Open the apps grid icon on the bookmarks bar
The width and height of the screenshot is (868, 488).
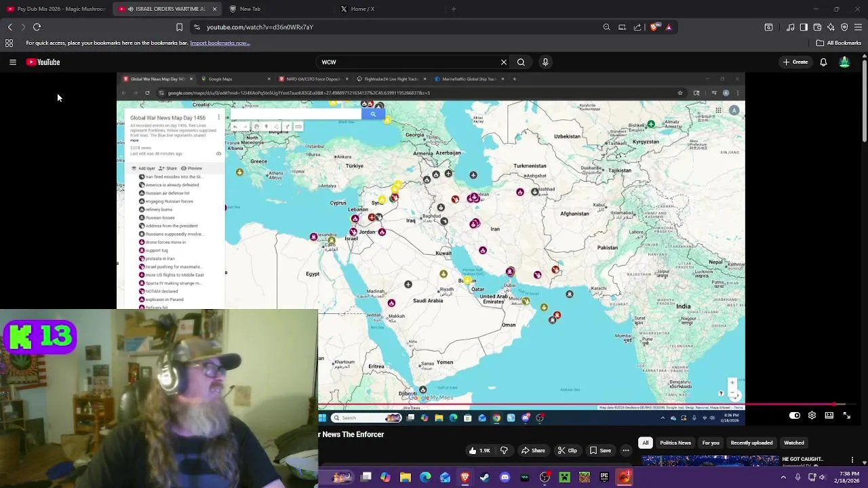point(9,43)
